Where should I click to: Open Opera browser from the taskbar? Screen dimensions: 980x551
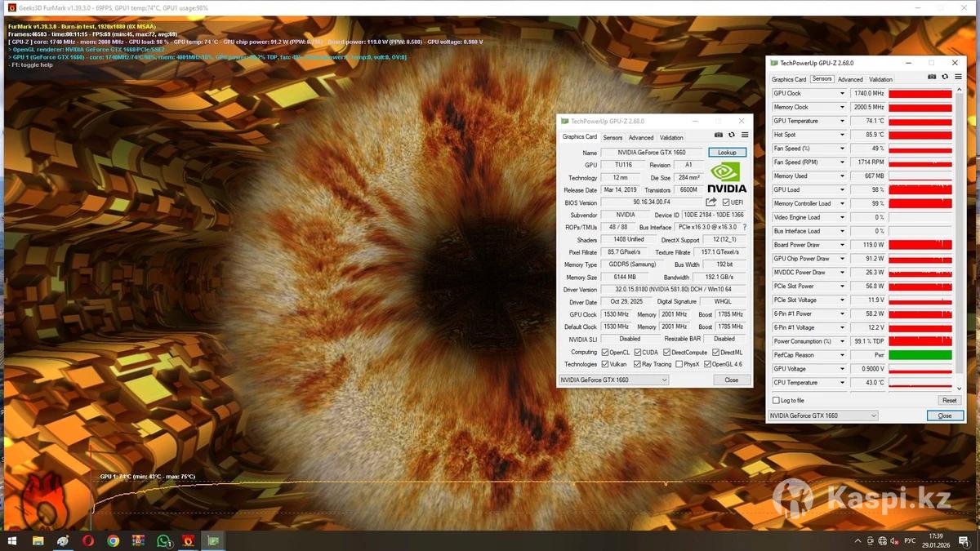click(87, 540)
